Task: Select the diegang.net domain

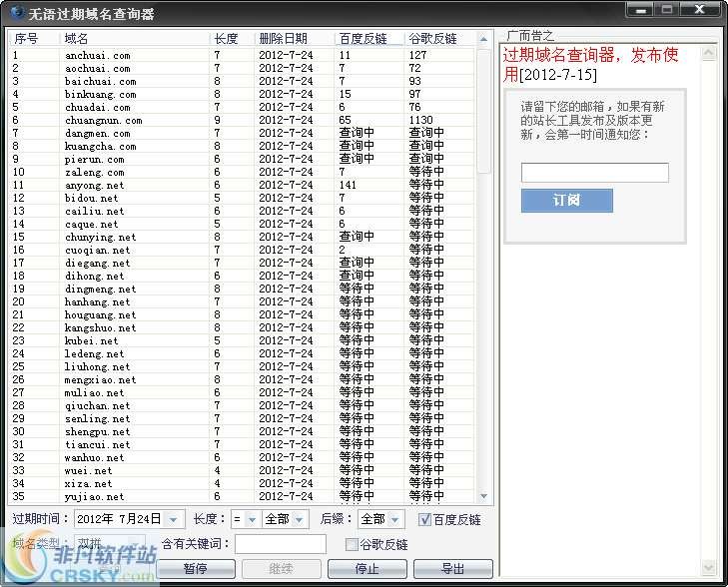Action: click(98, 264)
